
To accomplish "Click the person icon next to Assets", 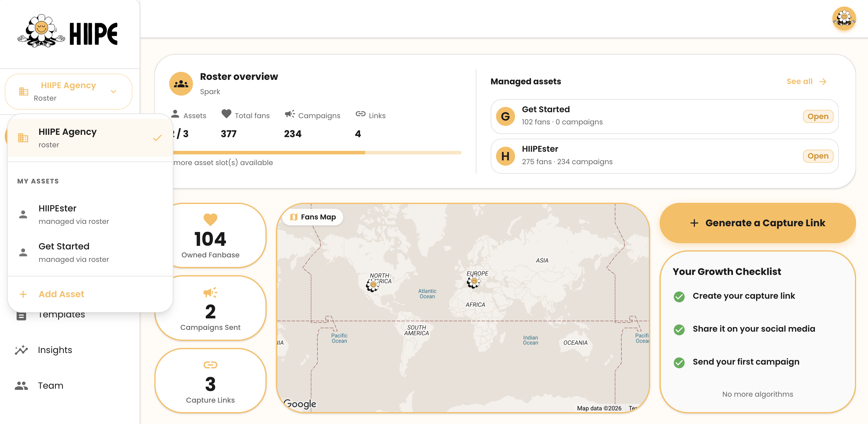I will [175, 114].
